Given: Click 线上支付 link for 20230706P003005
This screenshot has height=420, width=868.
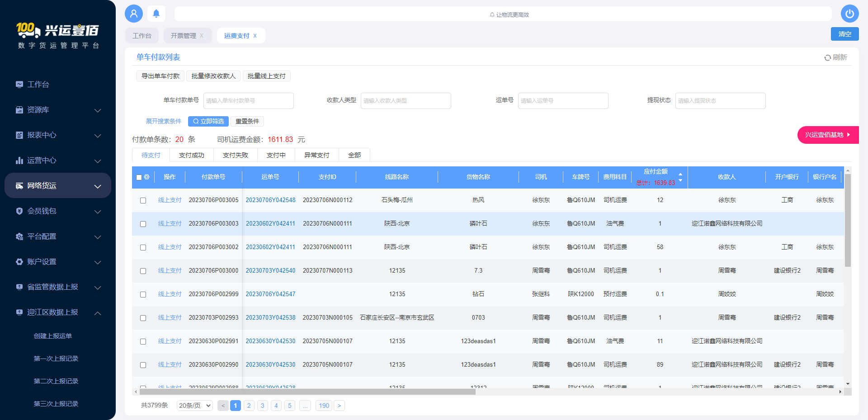Looking at the screenshot, I should [x=170, y=200].
